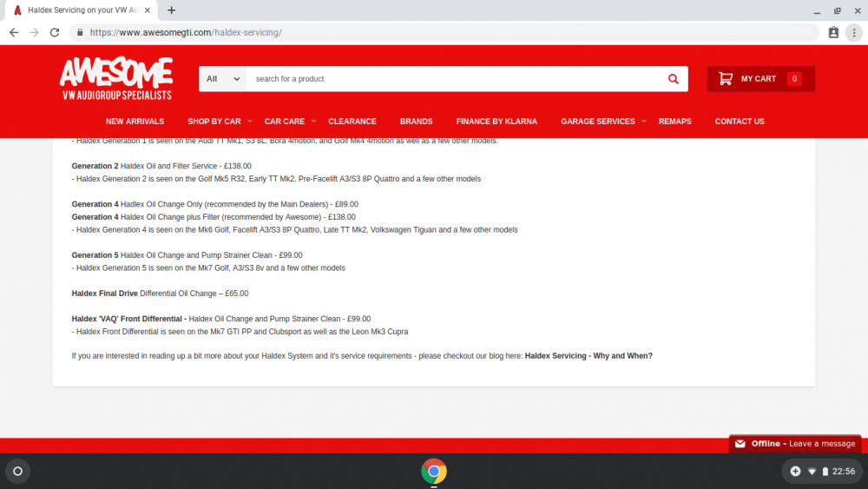Screen dimensions: 868x489
Task: Click the Wi-Fi status icon
Action: pyautogui.click(x=812, y=472)
